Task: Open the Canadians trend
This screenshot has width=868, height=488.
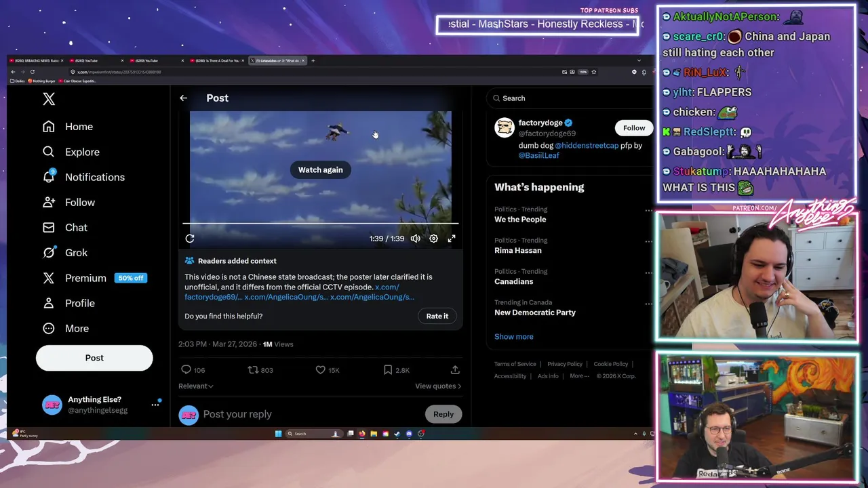Action: pos(514,282)
